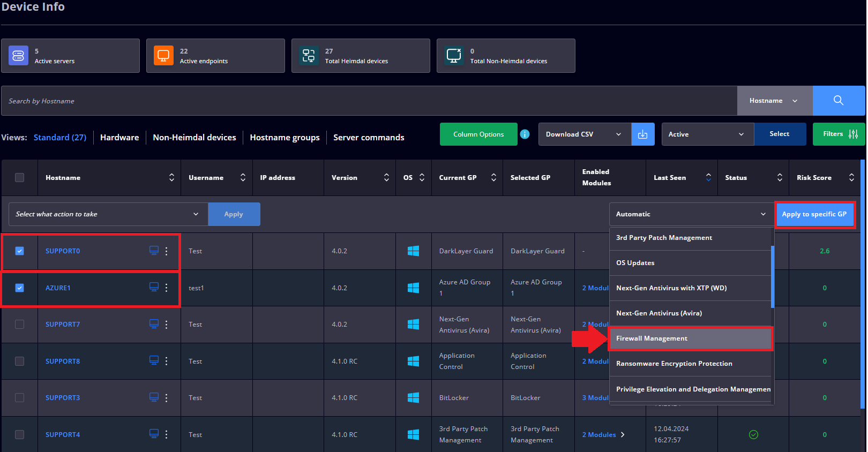Viewport: 868px width, 452px height.
Task: Uncheck the SUPPORT0 row checkbox
Action: tap(20, 251)
